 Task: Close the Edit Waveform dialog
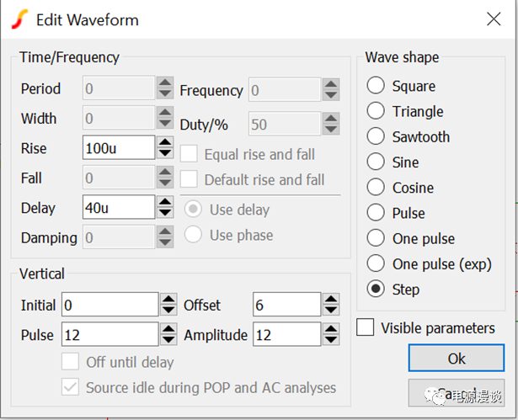pyautogui.click(x=492, y=19)
